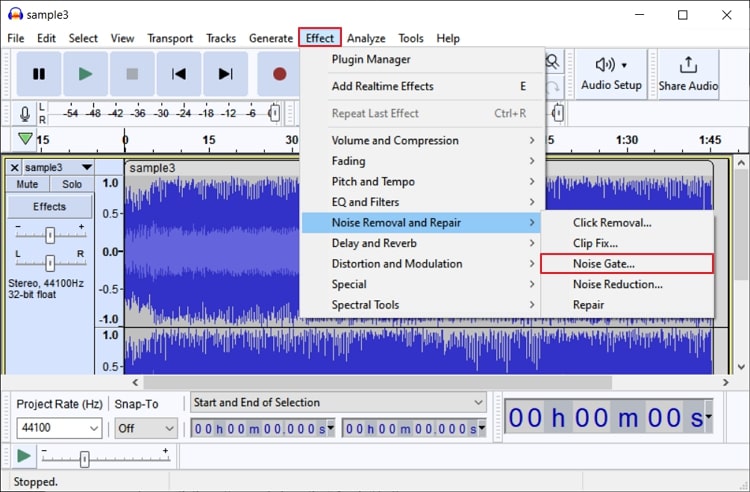This screenshot has width=750, height=492.
Task: Click the green timeline options triangle
Action: [x=25, y=139]
